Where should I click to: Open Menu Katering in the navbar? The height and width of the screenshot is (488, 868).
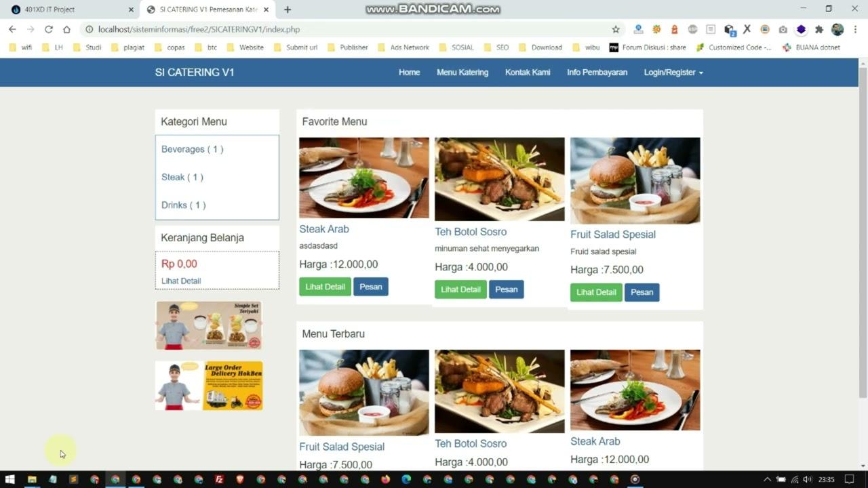[x=462, y=73]
